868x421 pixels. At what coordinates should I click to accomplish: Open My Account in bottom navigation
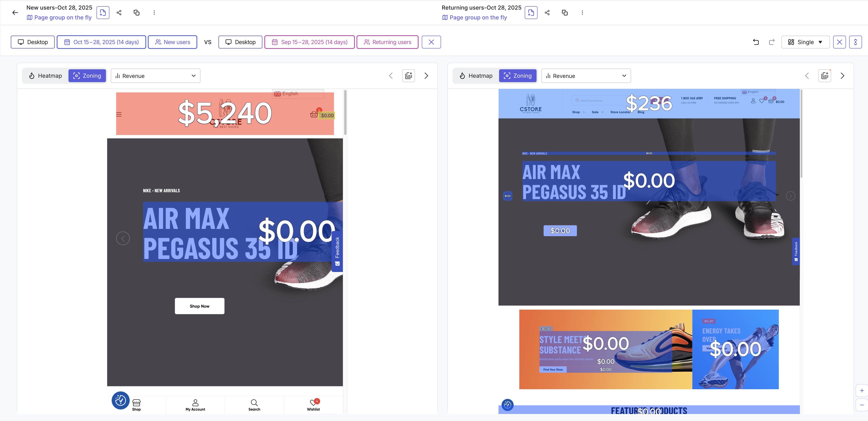[x=195, y=405]
